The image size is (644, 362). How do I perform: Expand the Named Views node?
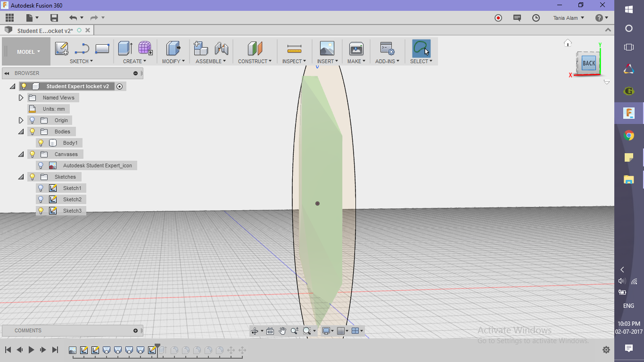[x=21, y=98]
